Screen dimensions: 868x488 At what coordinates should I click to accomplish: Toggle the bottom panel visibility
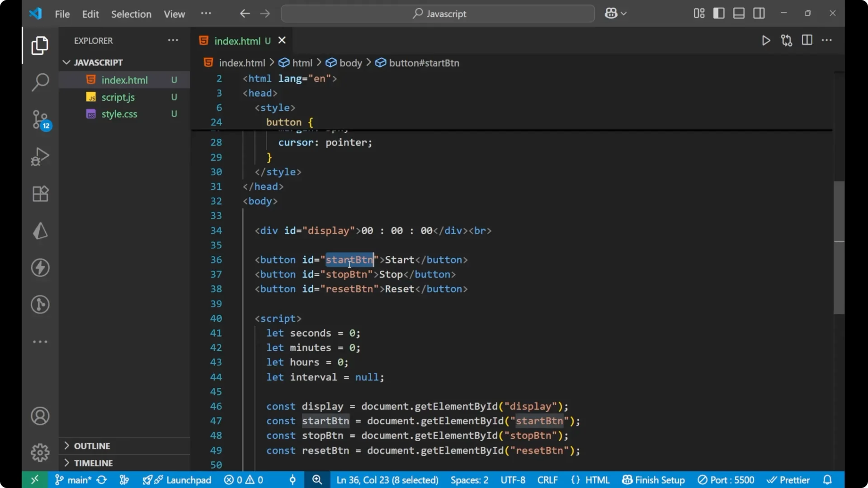click(x=738, y=13)
